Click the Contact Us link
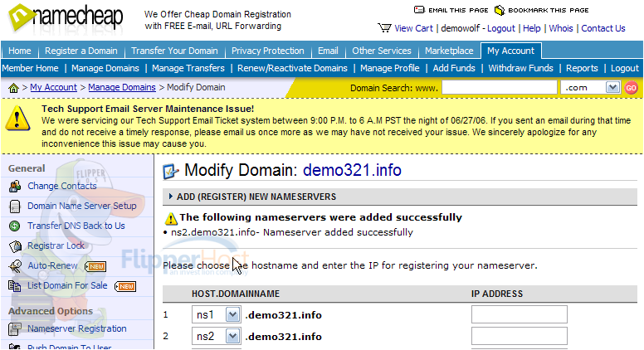The width and height of the screenshot is (644, 350). (x=603, y=28)
